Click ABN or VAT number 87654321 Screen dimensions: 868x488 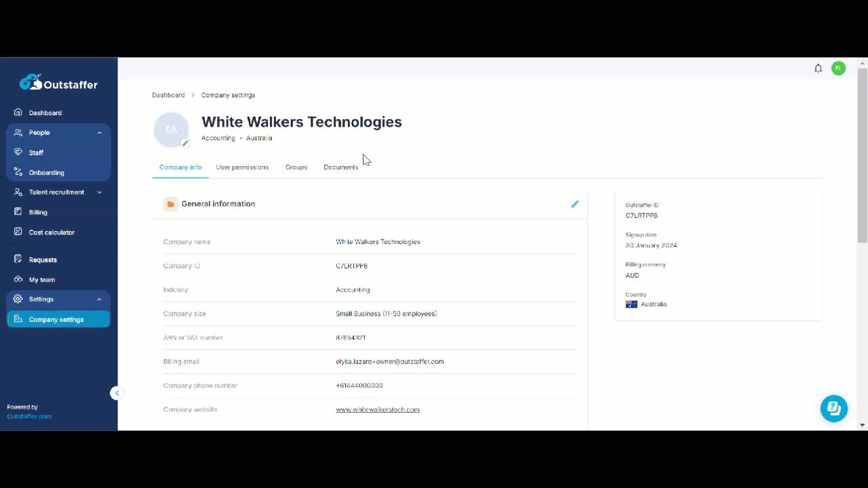click(351, 338)
